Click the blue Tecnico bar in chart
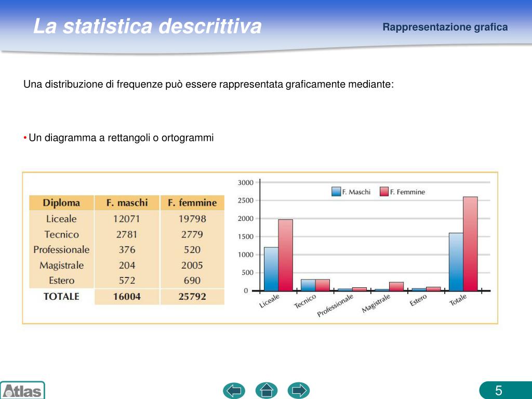This screenshot has width=532, height=399. click(x=308, y=285)
